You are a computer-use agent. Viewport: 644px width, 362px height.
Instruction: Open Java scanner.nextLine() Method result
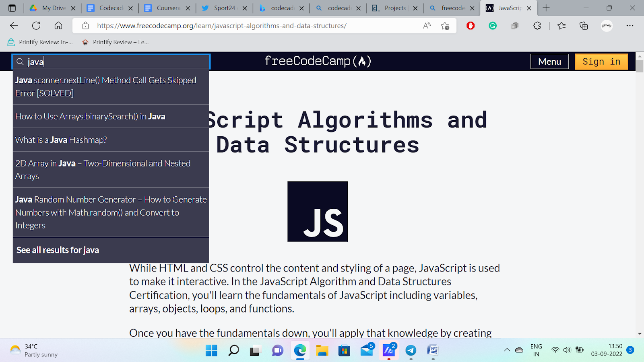[x=111, y=87]
